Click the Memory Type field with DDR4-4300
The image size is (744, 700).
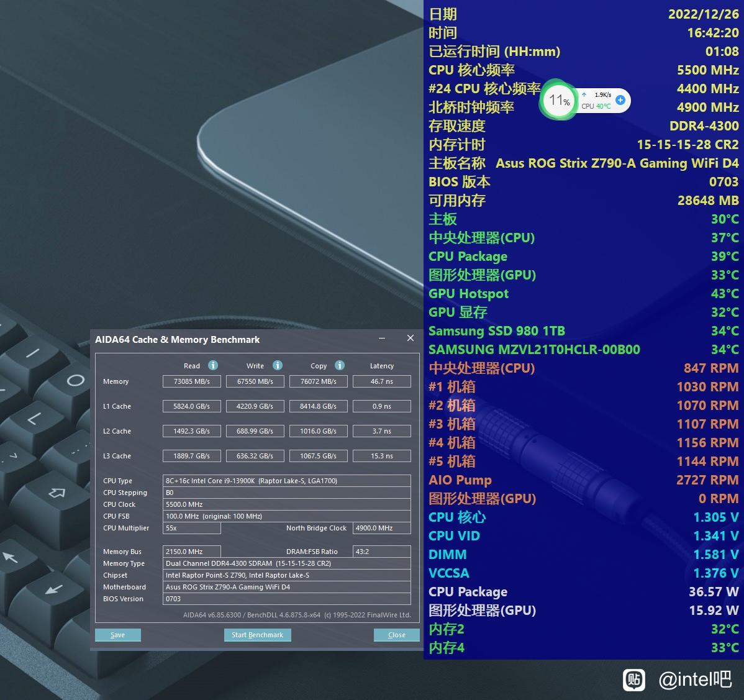286,563
